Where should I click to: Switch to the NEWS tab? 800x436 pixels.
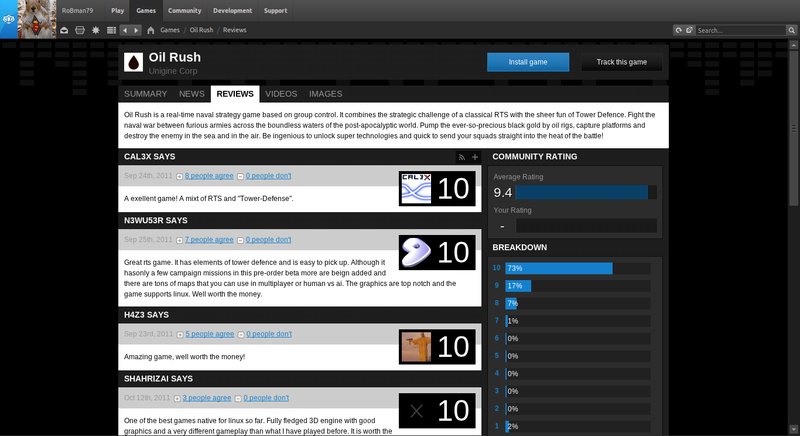pyautogui.click(x=191, y=94)
